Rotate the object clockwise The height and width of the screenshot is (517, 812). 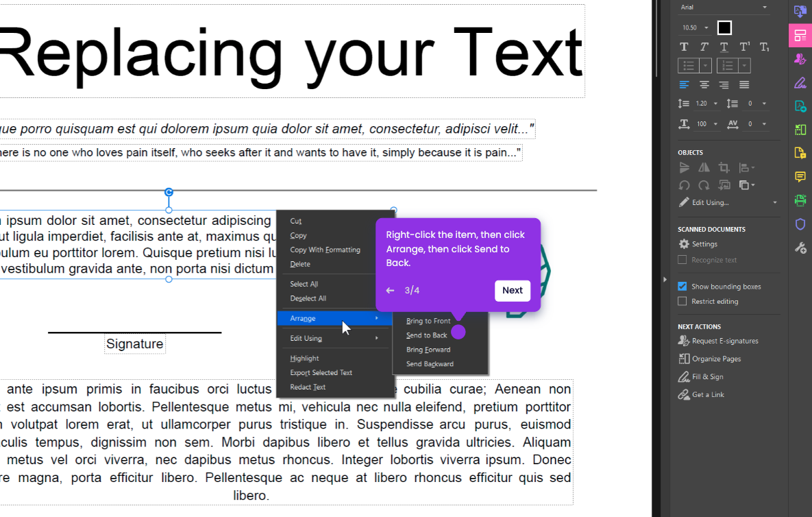(x=704, y=185)
